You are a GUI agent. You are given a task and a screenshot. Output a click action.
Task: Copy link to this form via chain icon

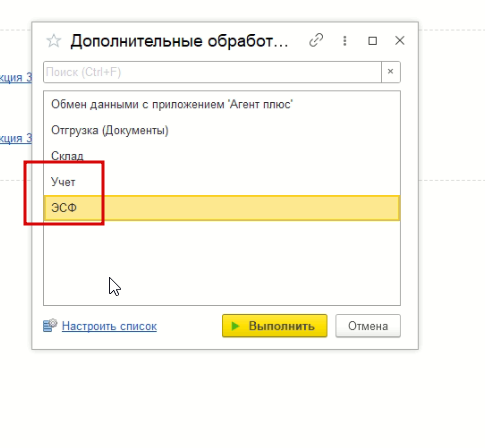tap(316, 41)
